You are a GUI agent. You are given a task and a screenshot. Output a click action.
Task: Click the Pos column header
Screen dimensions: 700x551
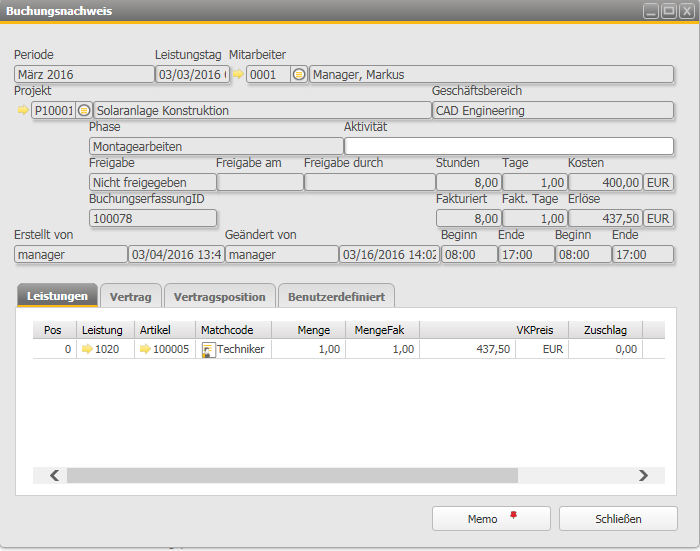coord(54,330)
